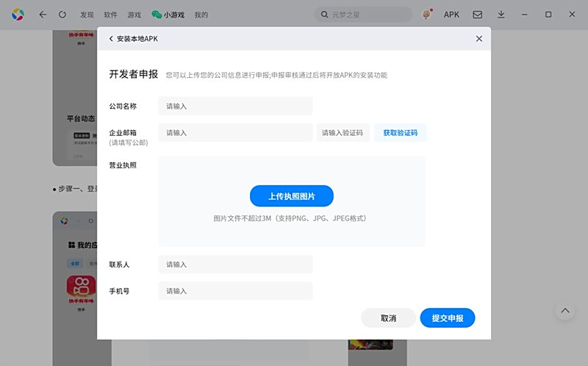Click the 联系人 input field
The height and width of the screenshot is (366, 588).
(x=235, y=265)
